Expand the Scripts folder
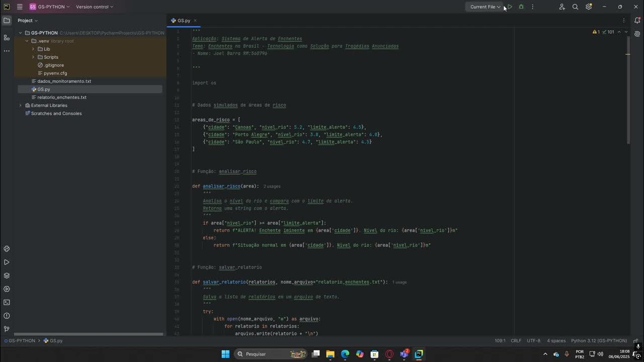Screen dimensions: 644x362 pos(33,57)
